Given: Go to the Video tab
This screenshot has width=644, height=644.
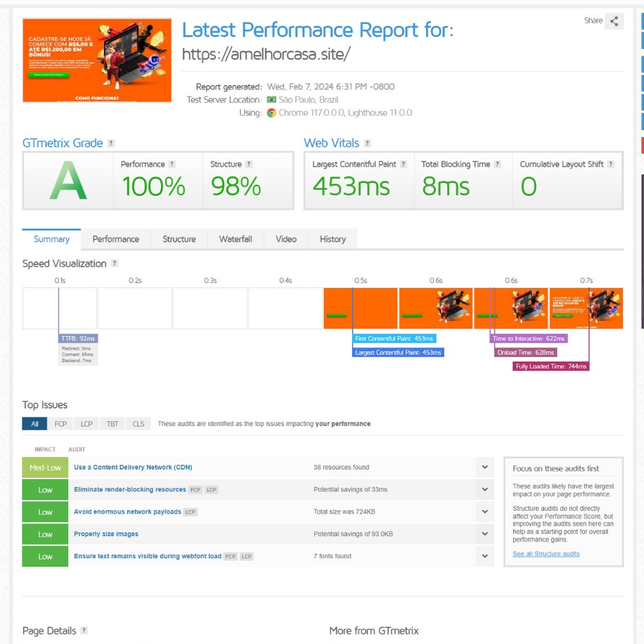Looking at the screenshot, I should (x=286, y=239).
